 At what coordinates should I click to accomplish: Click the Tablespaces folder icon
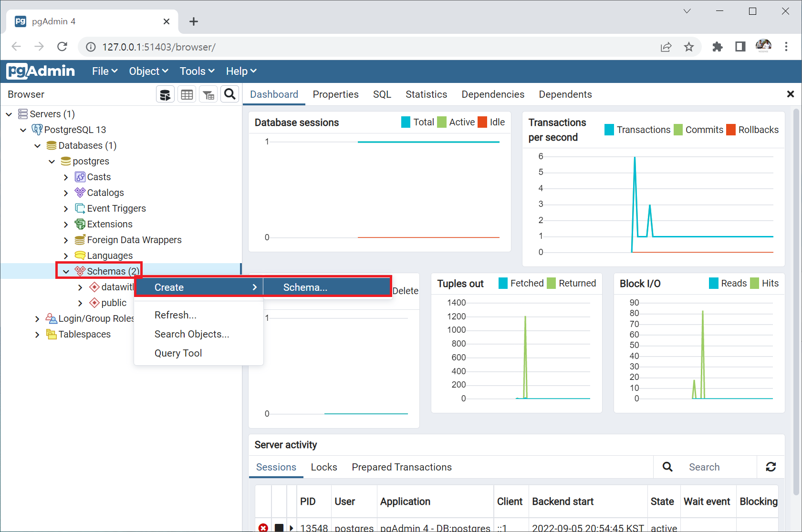click(52, 334)
